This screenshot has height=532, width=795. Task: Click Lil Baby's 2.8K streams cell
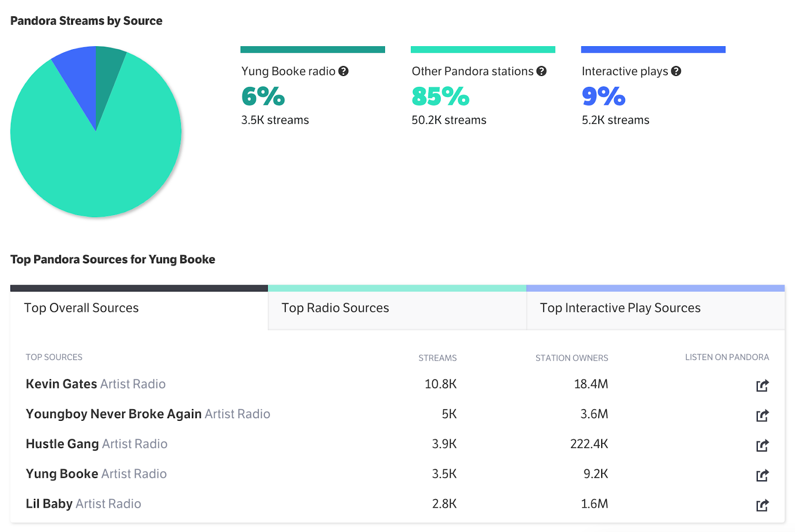coord(444,504)
